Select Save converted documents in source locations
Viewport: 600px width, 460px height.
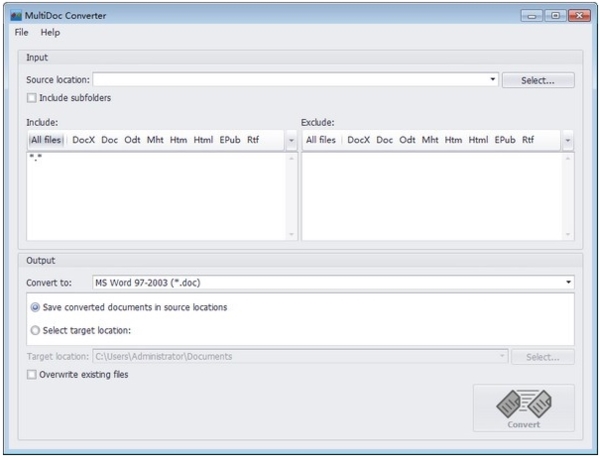point(36,307)
